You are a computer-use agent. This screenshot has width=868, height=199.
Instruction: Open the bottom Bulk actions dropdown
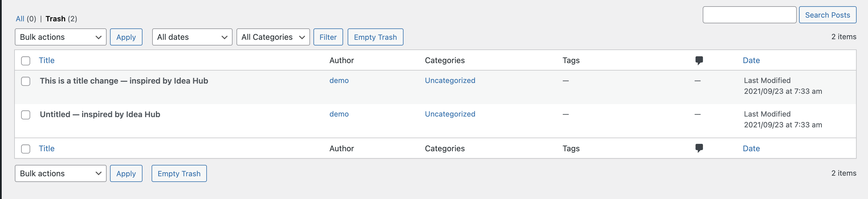point(60,173)
